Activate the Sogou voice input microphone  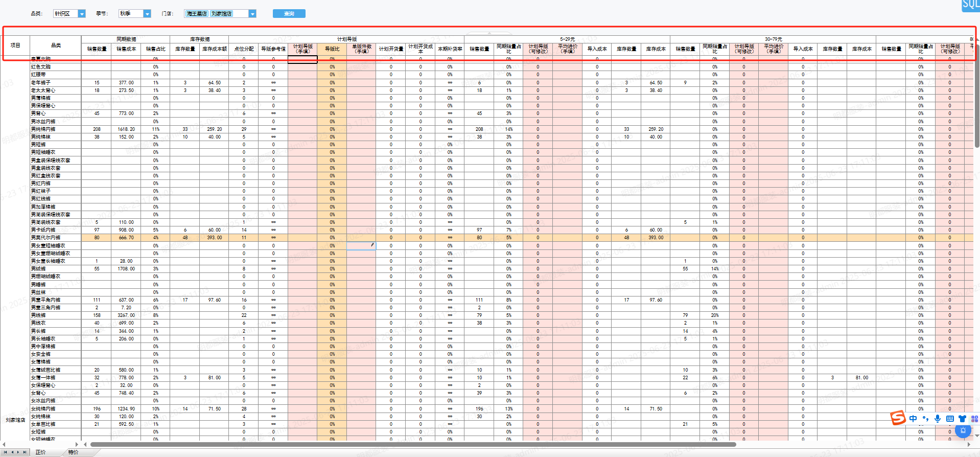[938, 419]
